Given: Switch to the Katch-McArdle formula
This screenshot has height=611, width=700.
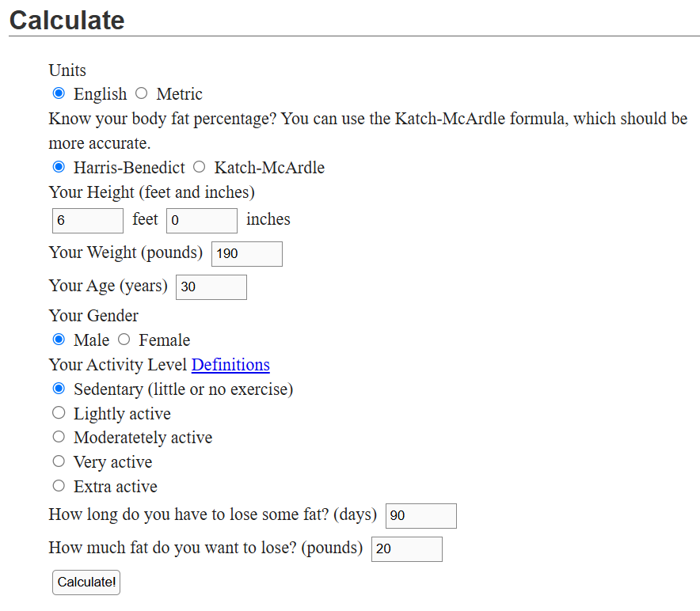Looking at the screenshot, I should pyautogui.click(x=199, y=167).
